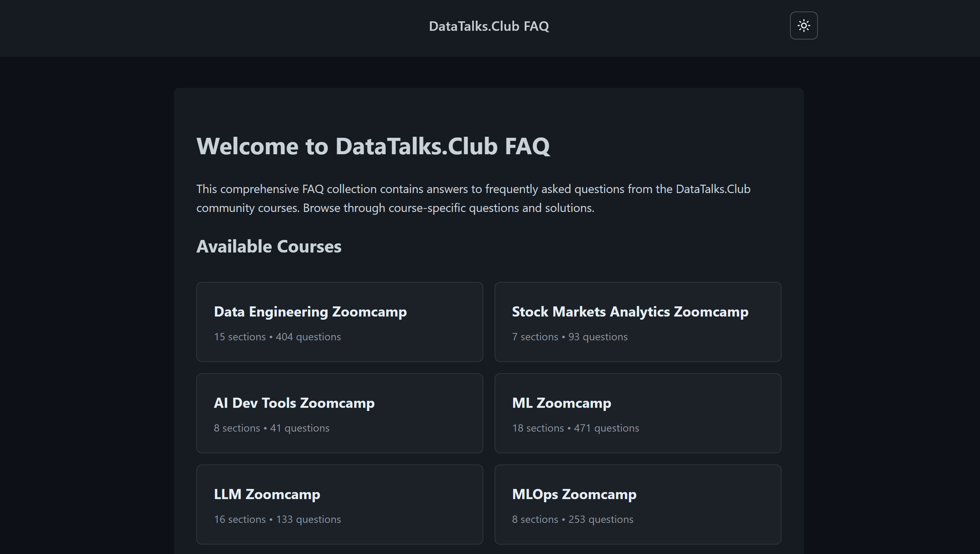
Task: Open the Stock Markets Analytics Zoomcamp course title
Action: [630, 312]
